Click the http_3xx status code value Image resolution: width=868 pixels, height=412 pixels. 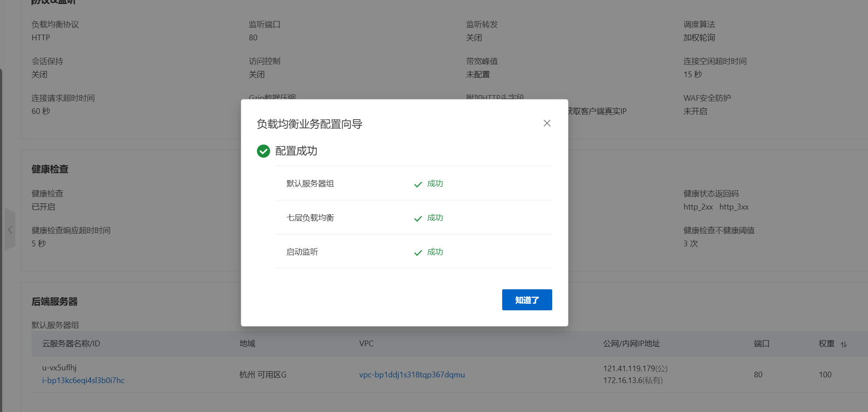pos(734,207)
